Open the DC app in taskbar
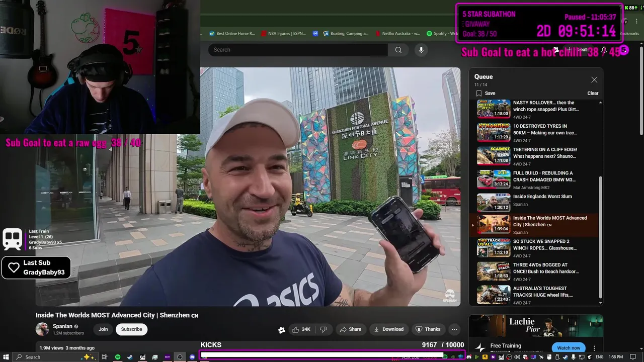644x362 pixels. (142, 357)
